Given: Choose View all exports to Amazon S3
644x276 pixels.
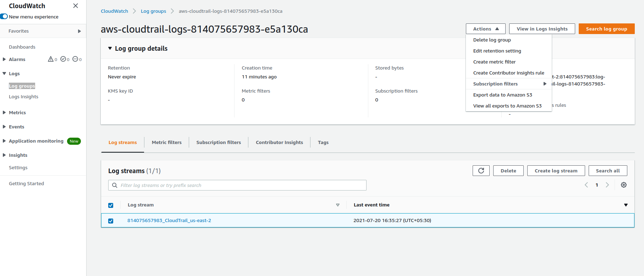Looking at the screenshot, I should pos(508,106).
